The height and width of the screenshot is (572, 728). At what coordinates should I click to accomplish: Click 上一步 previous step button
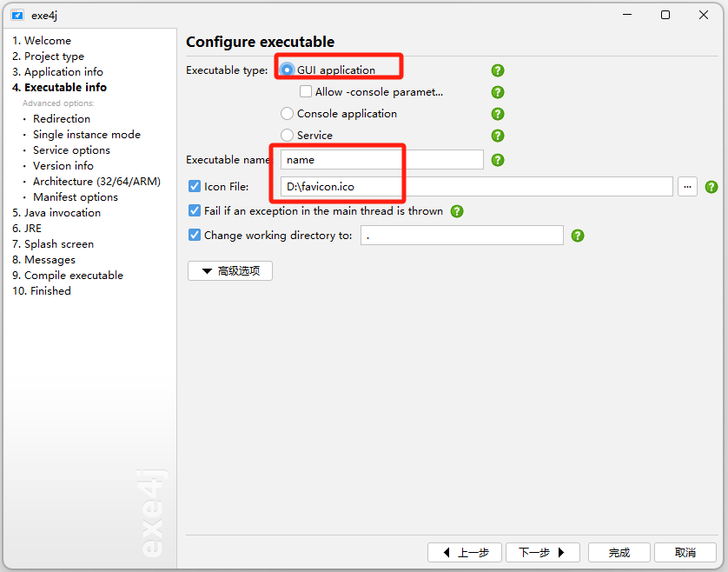click(464, 553)
